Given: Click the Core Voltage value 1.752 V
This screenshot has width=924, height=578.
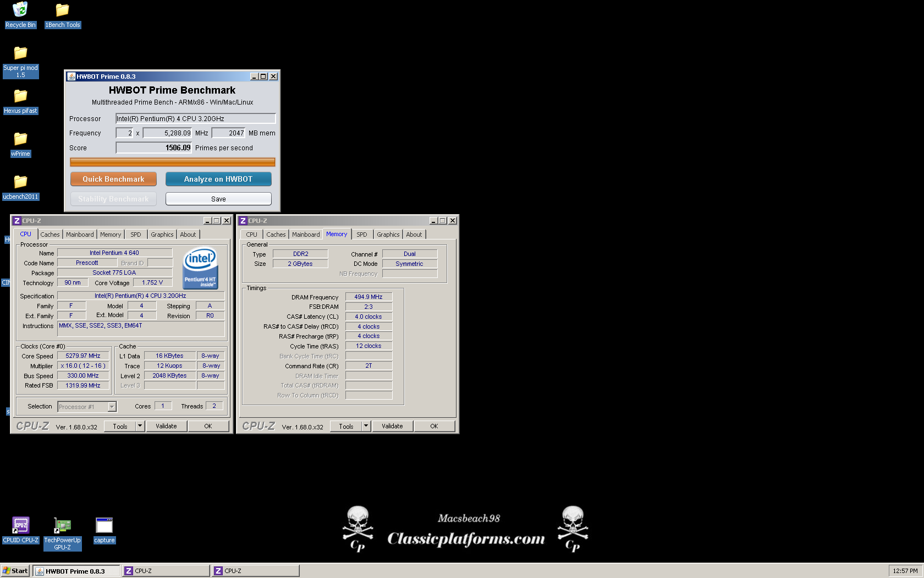Looking at the screenshot, I should pyautogui.click(x=152, y=282).
